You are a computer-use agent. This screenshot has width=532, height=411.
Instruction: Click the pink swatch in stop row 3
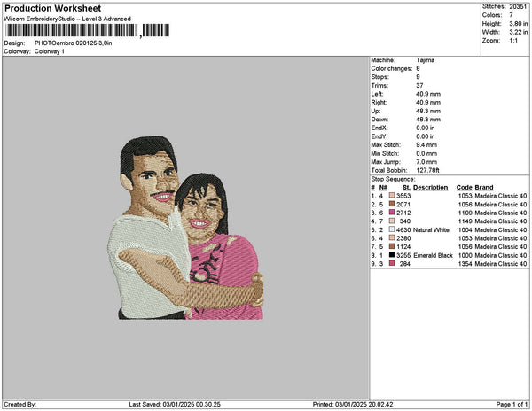[392, 213]
